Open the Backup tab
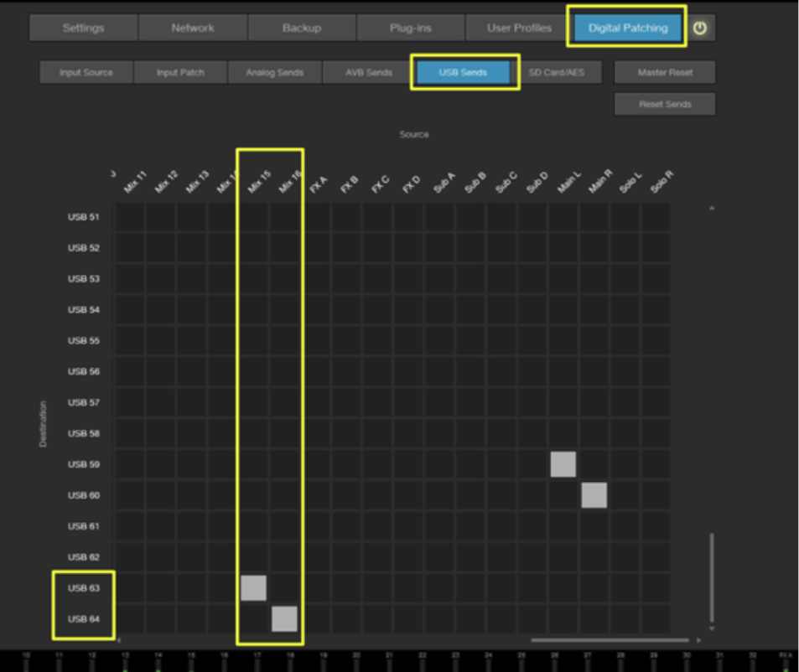This screenshot has height=672, width=799. (x=302, y=28)
